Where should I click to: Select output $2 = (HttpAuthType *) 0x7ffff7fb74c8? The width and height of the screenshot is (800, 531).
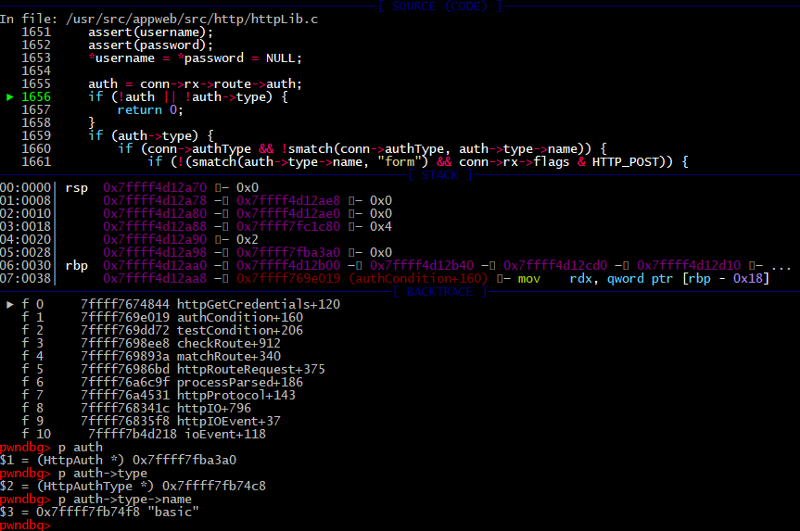pyautogui.click(x=133, y=487)
